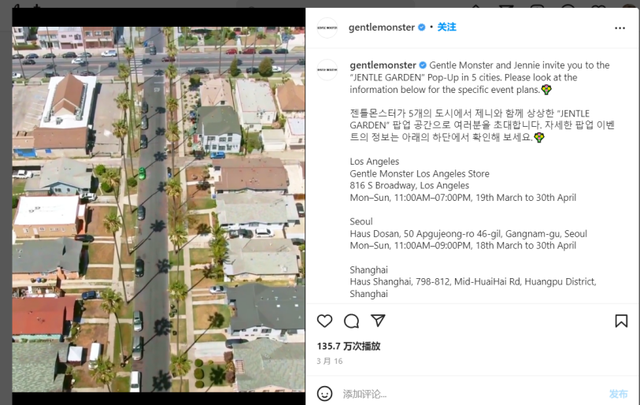Image resolution: width=640 pixels, height=405 pixels.
Task: Click the Seoul opening hours line
Action: click(463, 245)
